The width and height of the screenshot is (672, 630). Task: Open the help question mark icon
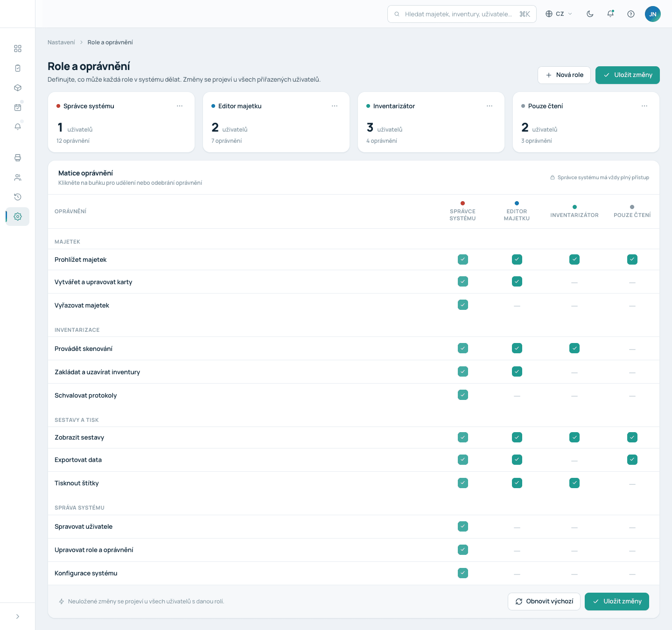[x=631, y=14]
